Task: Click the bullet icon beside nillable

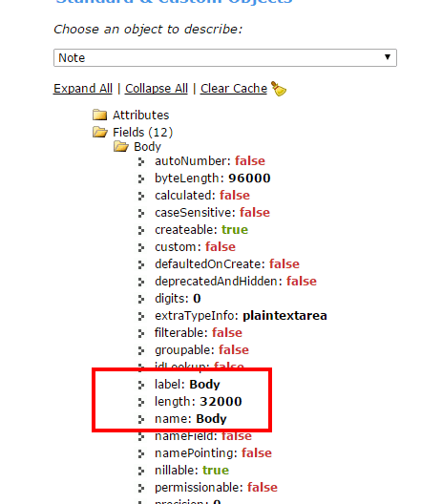Action: tap(141, 471)
